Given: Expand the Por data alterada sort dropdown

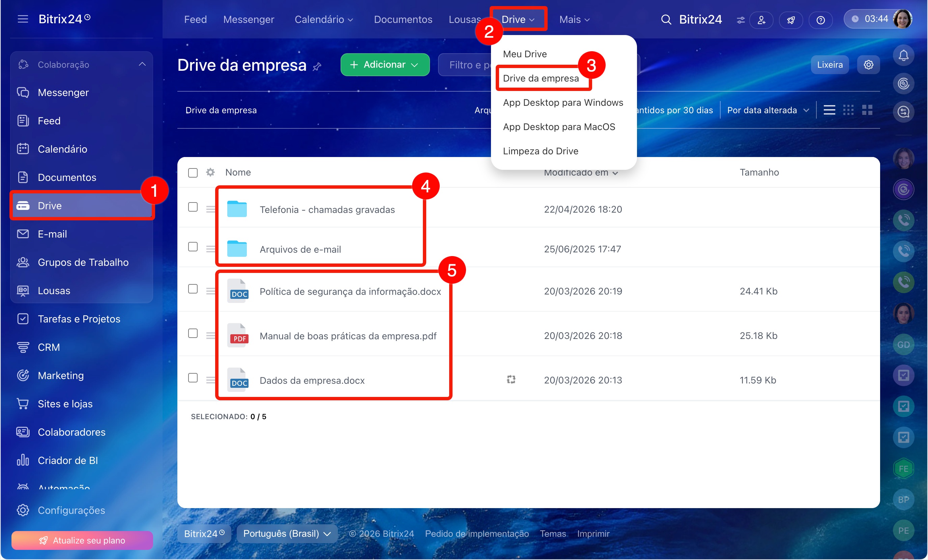Looking at the screenshot, I should point(767,110).
